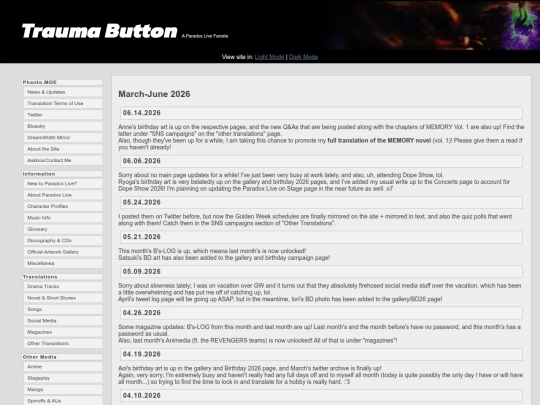Click the Trauma Button site title
The width and height of the screenshot is (540, 405).
(x=100, y=31)
